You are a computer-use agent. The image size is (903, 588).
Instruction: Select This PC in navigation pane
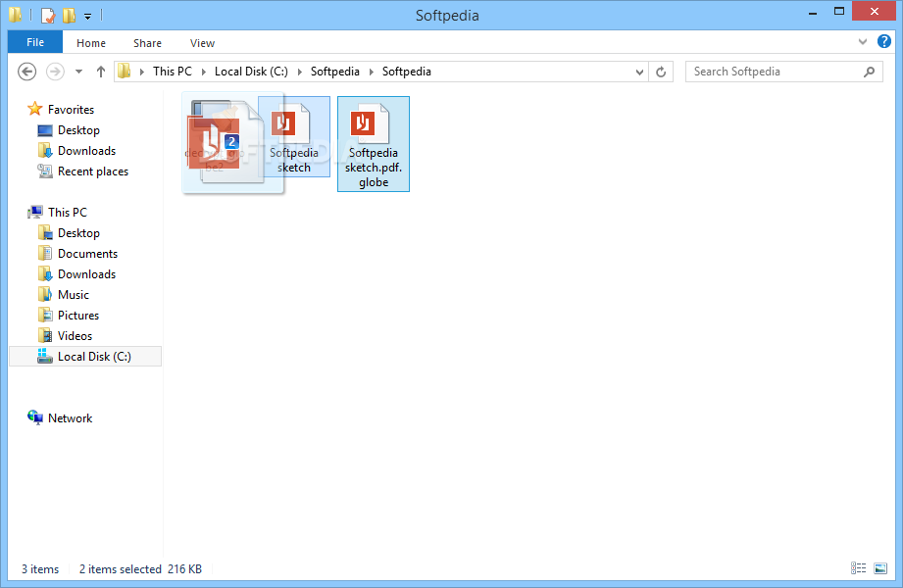tap(68, 213)
